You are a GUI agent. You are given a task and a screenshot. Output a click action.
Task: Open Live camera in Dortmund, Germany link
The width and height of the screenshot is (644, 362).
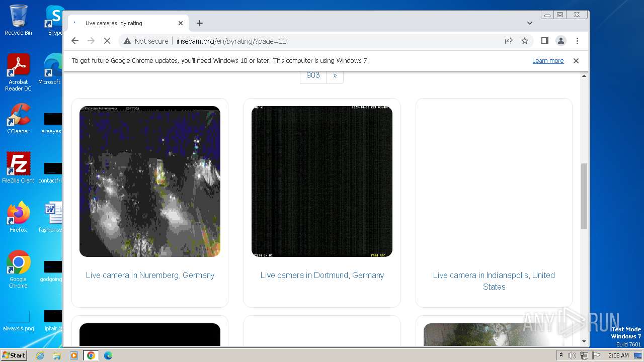322,275
